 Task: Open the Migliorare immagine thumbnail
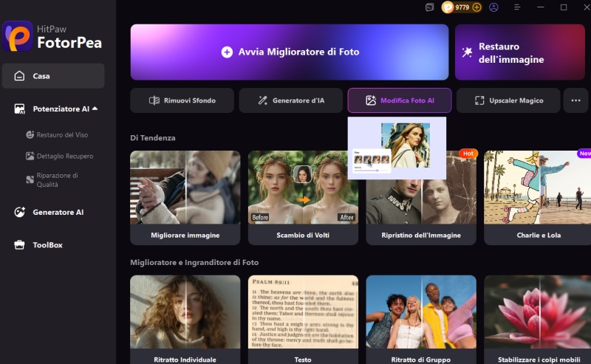(x=185, y=188)
